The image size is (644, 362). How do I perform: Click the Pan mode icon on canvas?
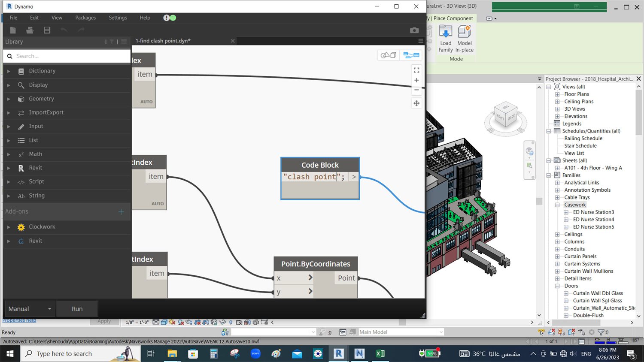coord(416,103)
